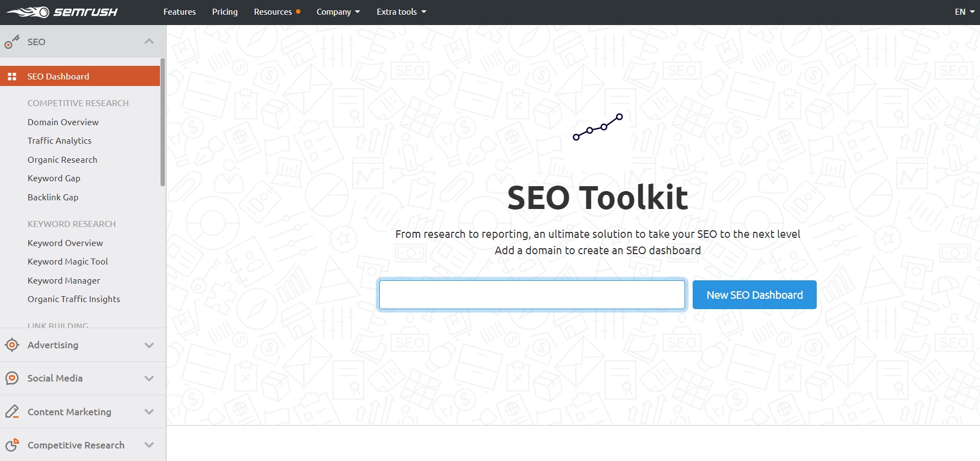Open Backlink Gap tool
This screenshot has height=461, width=980.
tap(53, 198)
